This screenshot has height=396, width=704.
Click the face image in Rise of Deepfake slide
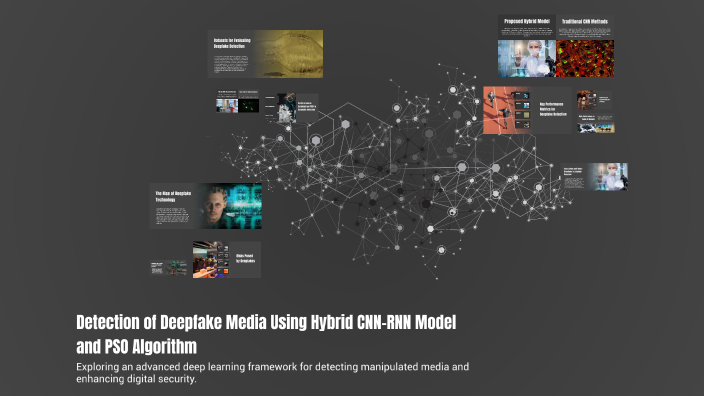(x=230, y=206)
